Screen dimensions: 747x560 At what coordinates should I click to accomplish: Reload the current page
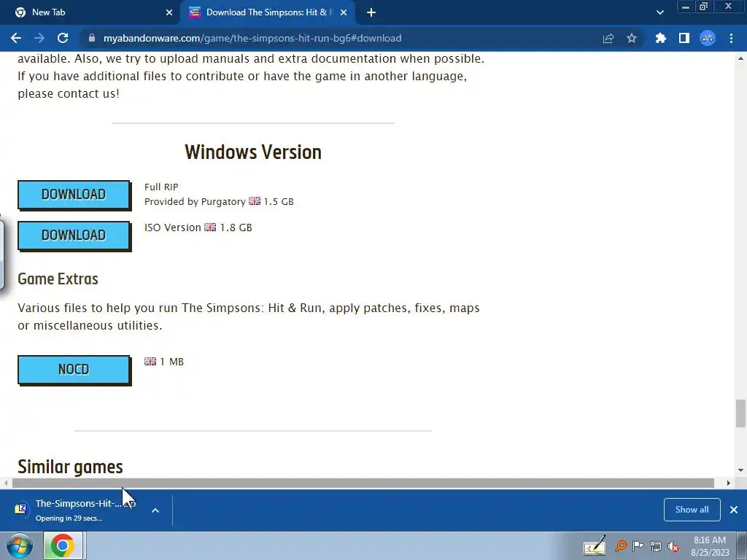(x=63, y=38)
